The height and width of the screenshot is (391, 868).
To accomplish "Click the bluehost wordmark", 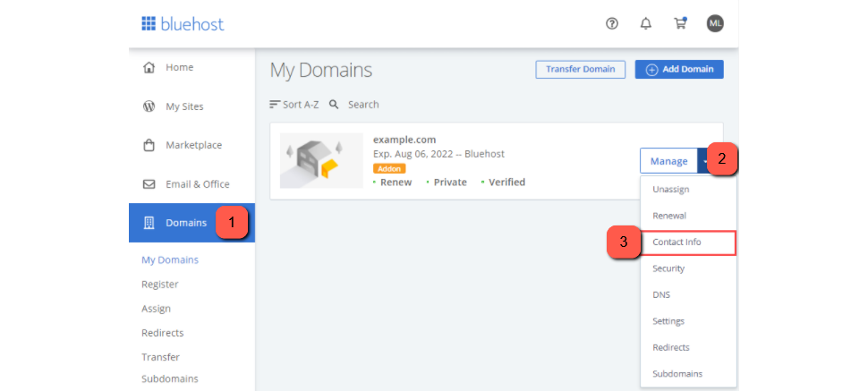I will [x=192, y=24].
